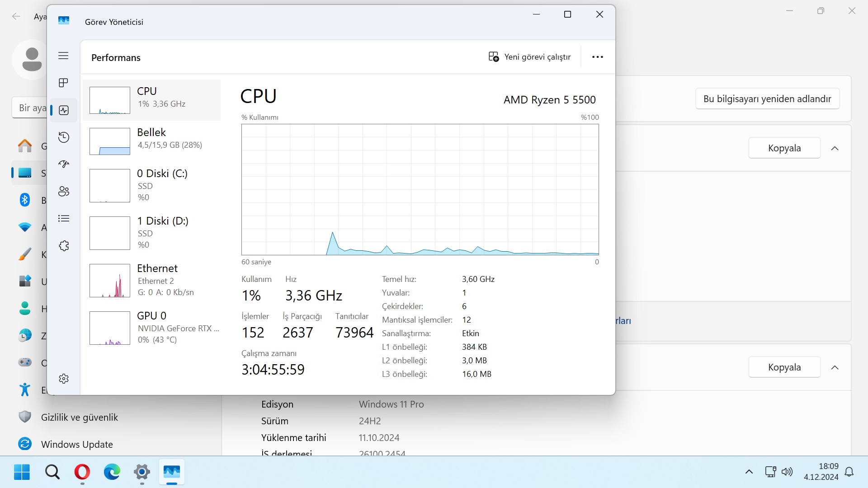Select 0 Diski (C:) performance thumbnail
Image resolution: width=868 pixels, height=488 pixels.
coord(110,185)
